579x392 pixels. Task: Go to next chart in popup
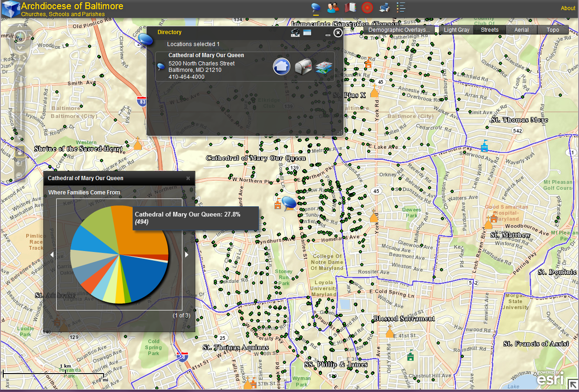pos(187,254)
